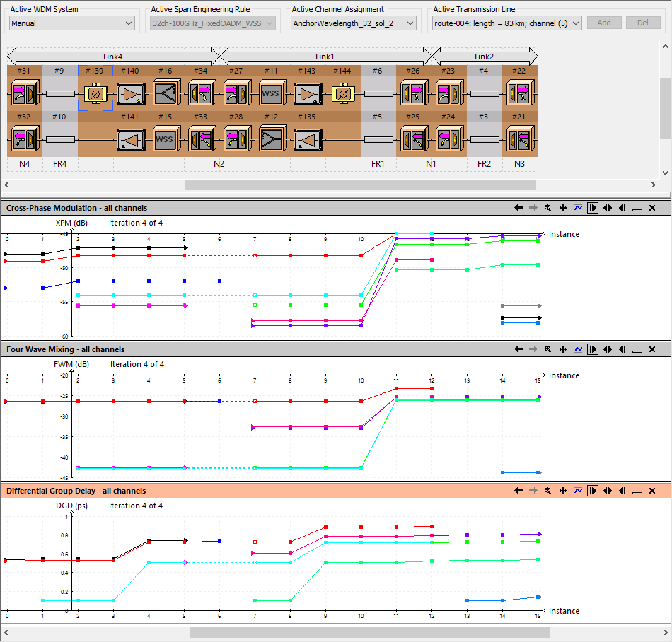The image size is (672, 642).
Task: Click center-align arrows in Differential Group Delay panel
Action: point(608,491)
